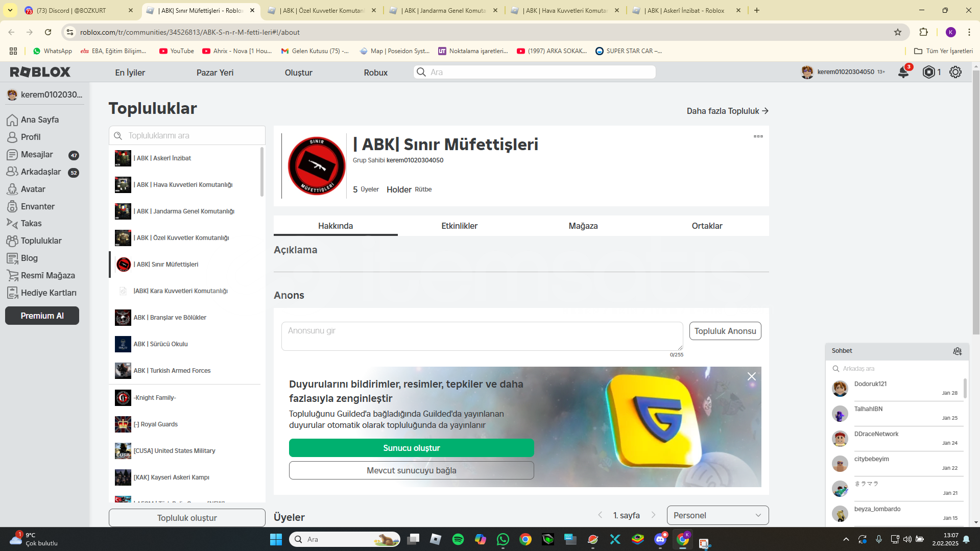980x551 pixels.
Task: Follow the Daha fazla Topluluk link
Action: (x=727, y=111)
